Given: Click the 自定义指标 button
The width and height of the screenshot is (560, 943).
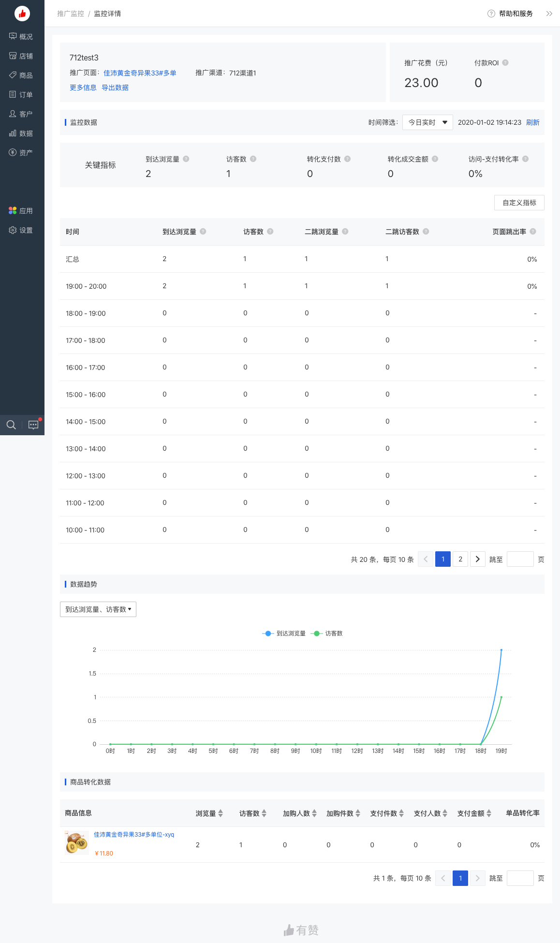Looking at the screenshot, I should click(x=519, y=203).
